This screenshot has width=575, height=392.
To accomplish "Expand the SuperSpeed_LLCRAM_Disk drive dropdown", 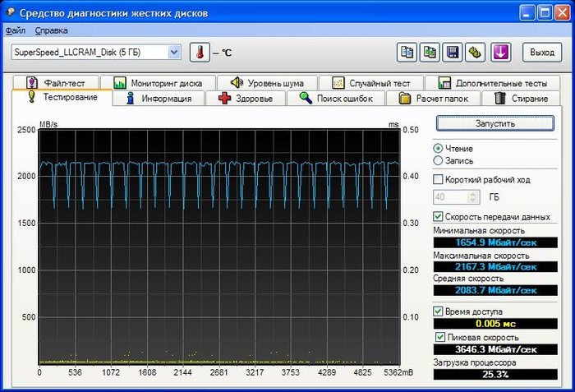I will pos(173,53).
